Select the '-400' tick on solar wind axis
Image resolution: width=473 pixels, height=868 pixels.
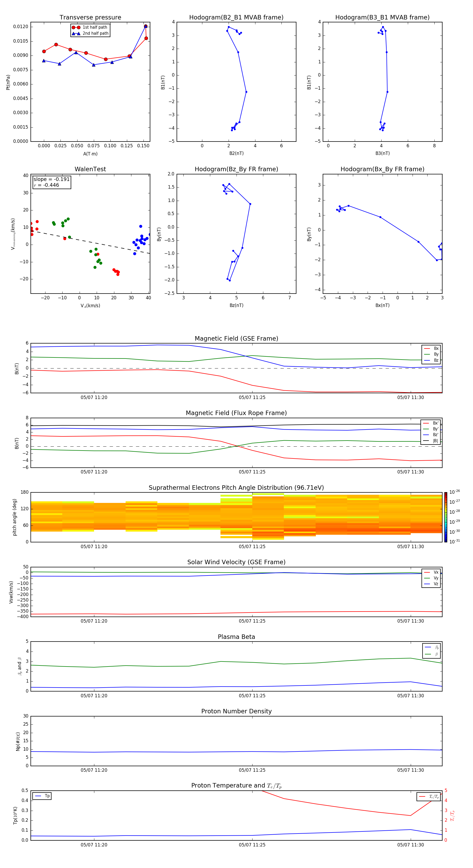click(x=23, y=617)
